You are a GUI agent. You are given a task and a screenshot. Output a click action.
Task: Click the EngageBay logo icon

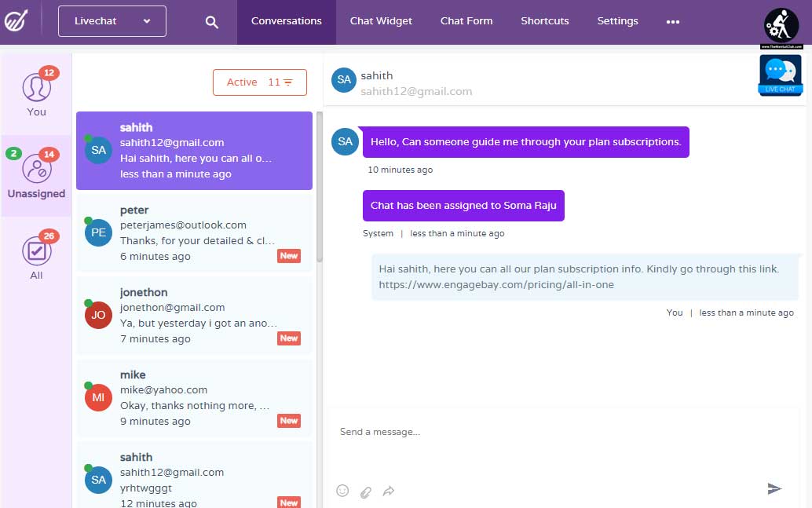[x=16, y=20]
